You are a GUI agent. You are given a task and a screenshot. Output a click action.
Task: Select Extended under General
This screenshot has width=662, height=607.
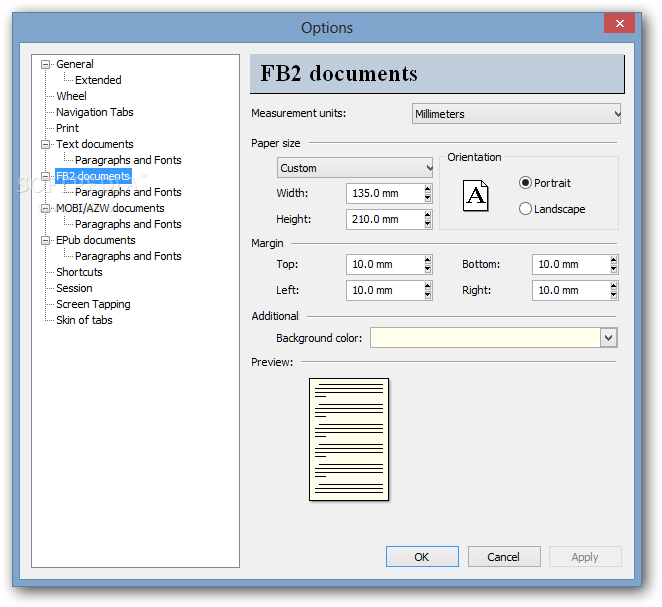(98, 80)
